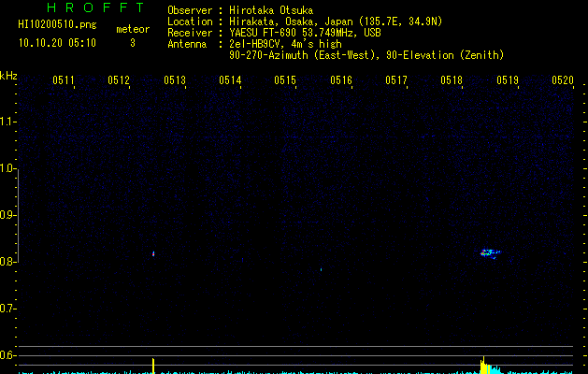Click the filename HI10200510.png

click(57, 25)
